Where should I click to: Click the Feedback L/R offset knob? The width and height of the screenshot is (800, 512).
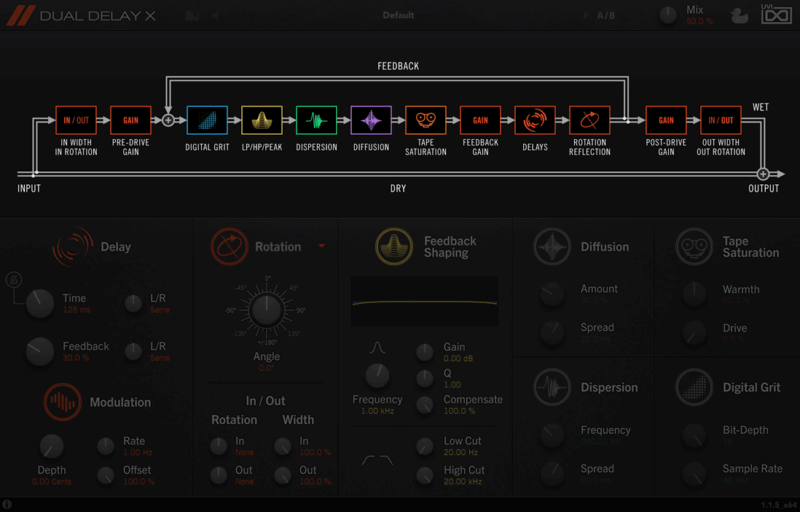click(134, 351)
